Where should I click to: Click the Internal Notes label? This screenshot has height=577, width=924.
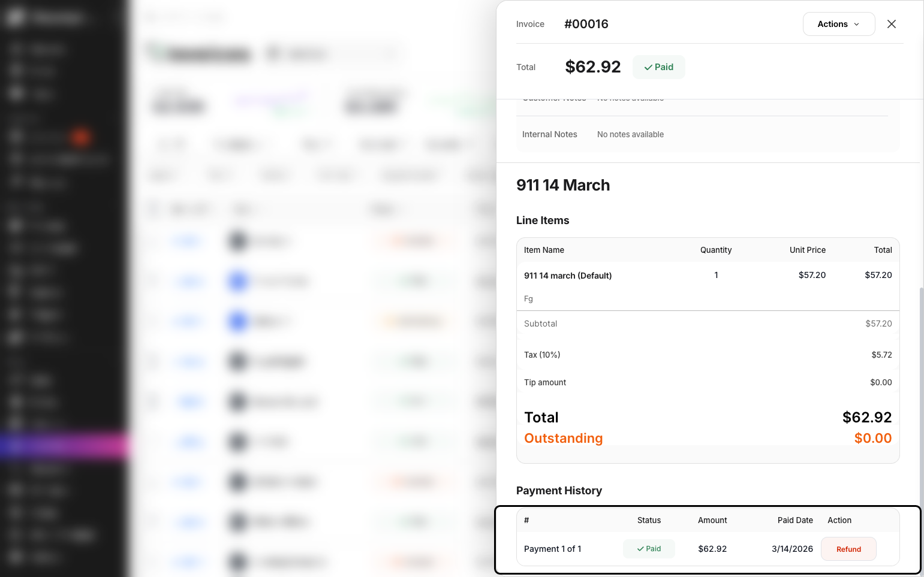pyautogui.click(x=549, y=134)
